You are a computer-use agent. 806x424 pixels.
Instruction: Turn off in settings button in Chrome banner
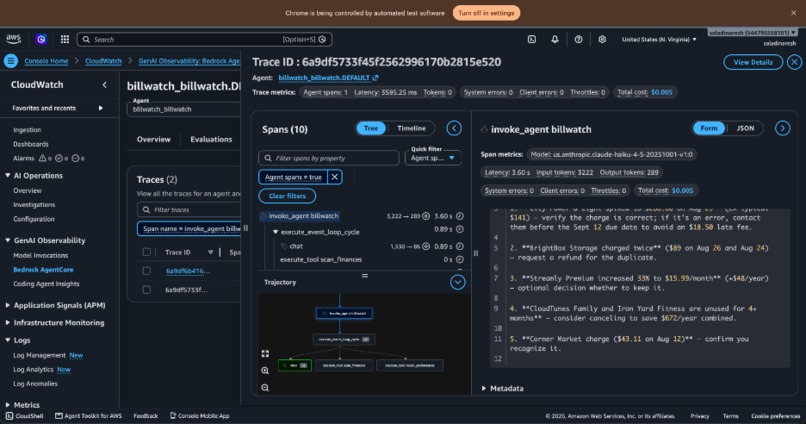pyautogui.click(x=486, y=13)
